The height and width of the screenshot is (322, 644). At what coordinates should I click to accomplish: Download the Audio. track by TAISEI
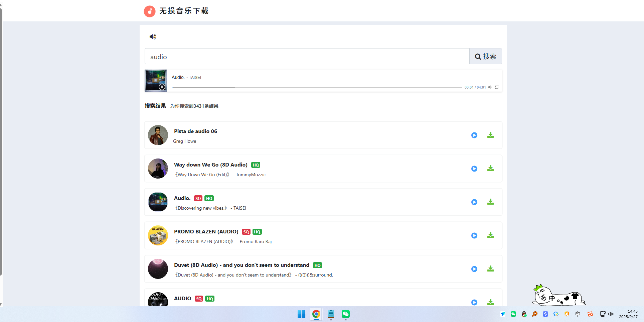pos(490,202)
